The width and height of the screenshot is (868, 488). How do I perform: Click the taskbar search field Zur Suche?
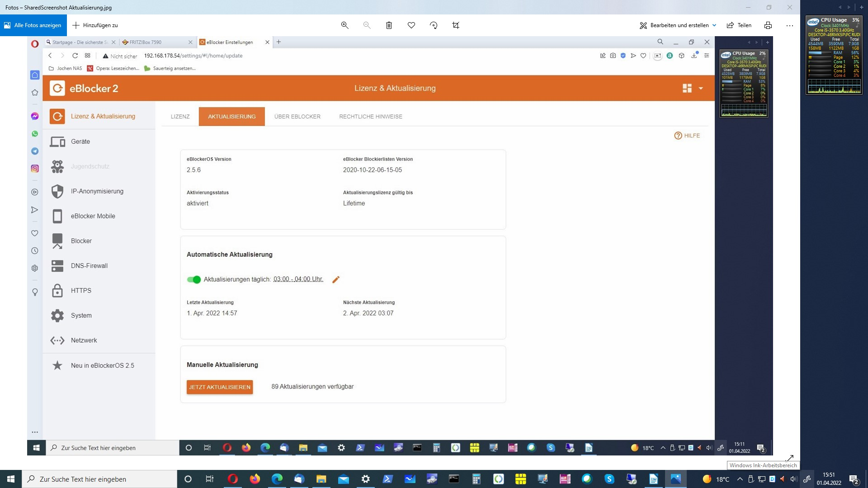coord(99,479)
